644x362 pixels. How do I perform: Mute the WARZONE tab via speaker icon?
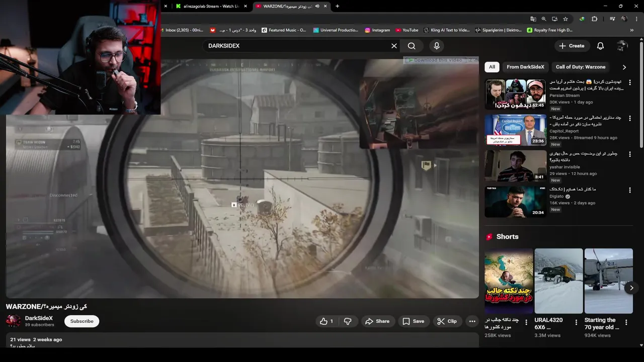pyautogui.click(x=317, y=6)
